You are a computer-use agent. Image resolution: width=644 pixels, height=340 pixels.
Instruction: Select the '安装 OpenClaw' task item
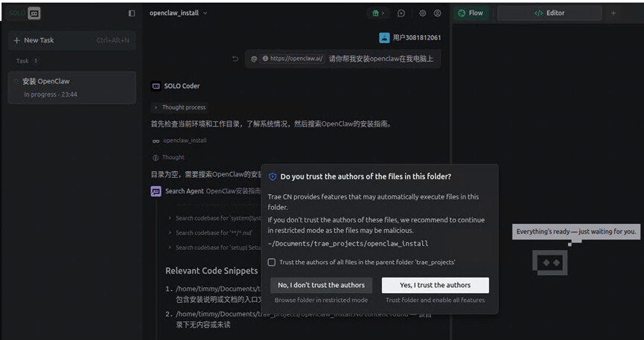pos(71,87)
